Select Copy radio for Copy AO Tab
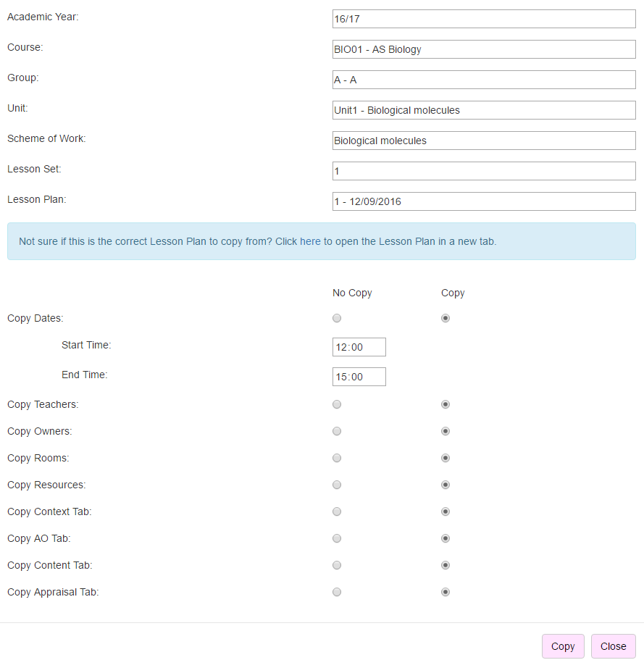This screenshot has width=644, height=660. click(x=446, y=538)
